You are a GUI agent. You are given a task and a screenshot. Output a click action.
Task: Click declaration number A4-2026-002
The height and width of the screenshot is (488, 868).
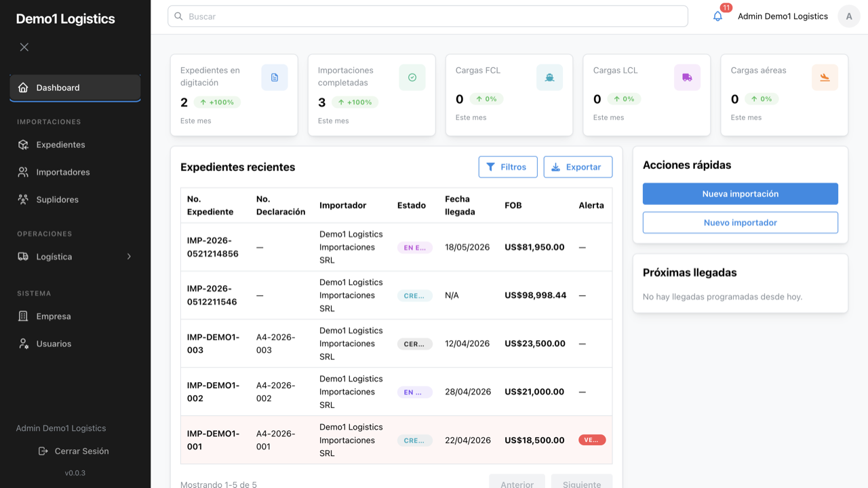point(275,392)
